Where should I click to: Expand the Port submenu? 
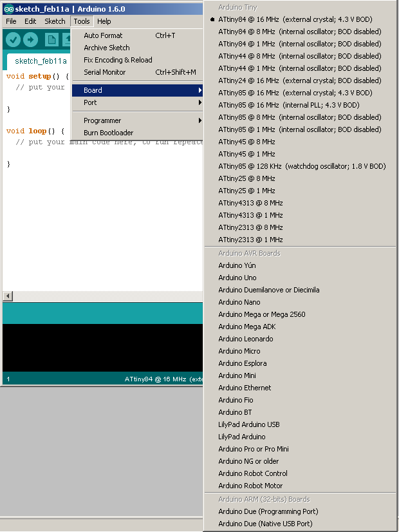(137, 102)
